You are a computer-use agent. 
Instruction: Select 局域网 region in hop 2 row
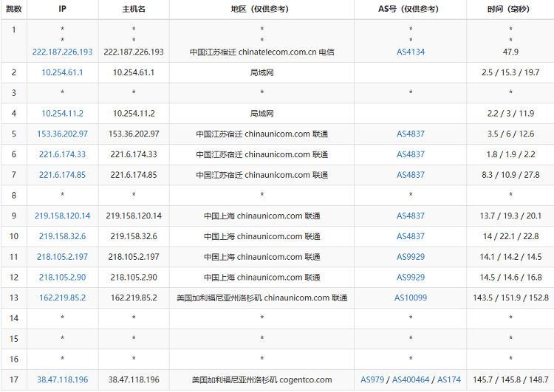pos(261,72)
